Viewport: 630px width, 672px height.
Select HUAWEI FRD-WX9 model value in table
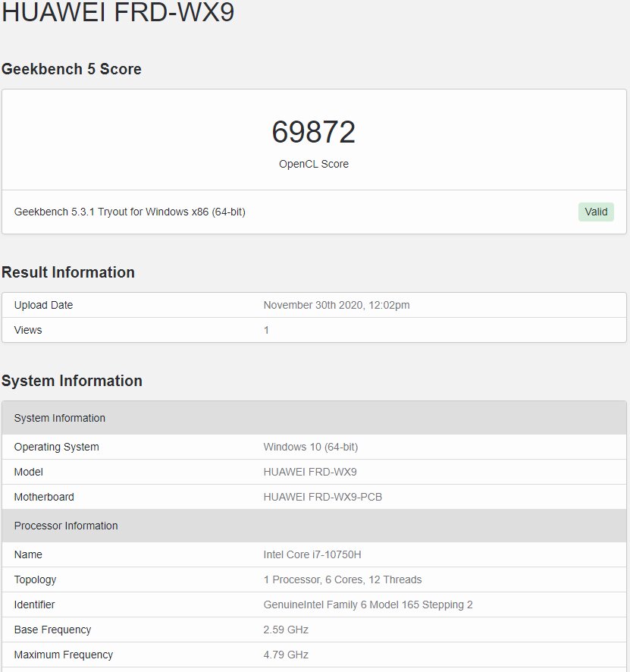click(x=309, y=472)
